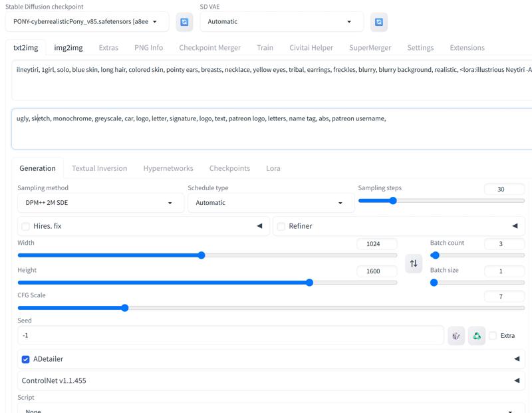Expand the Hires. fix arrow

(259, 226)
